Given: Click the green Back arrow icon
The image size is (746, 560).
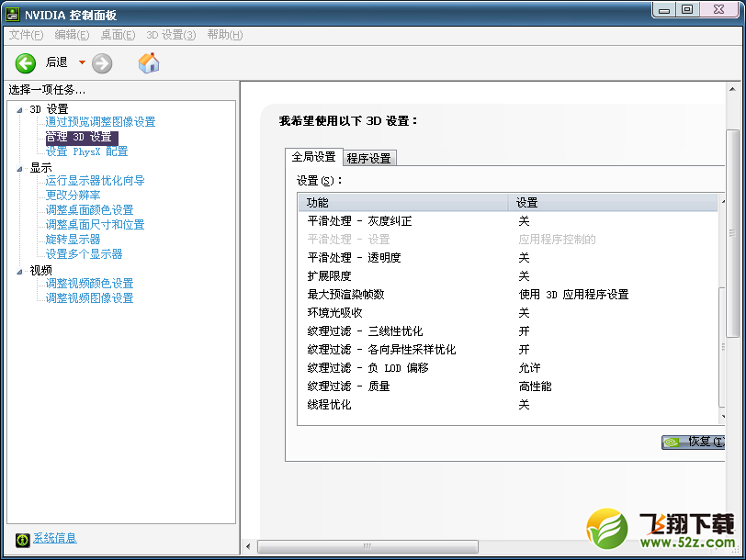Looking at the screenshot, I should pyautogui.click(x=25, y=62).
